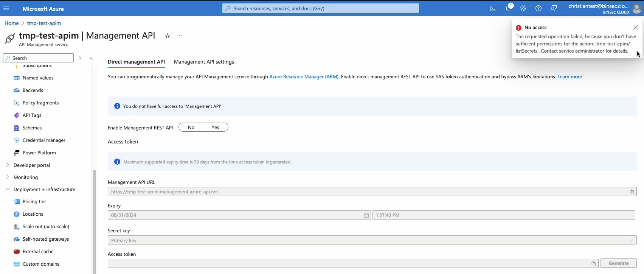The height and width of the screenshot is (274, 644).
Task: Open the External cache menu item
Action: point(38,252)
